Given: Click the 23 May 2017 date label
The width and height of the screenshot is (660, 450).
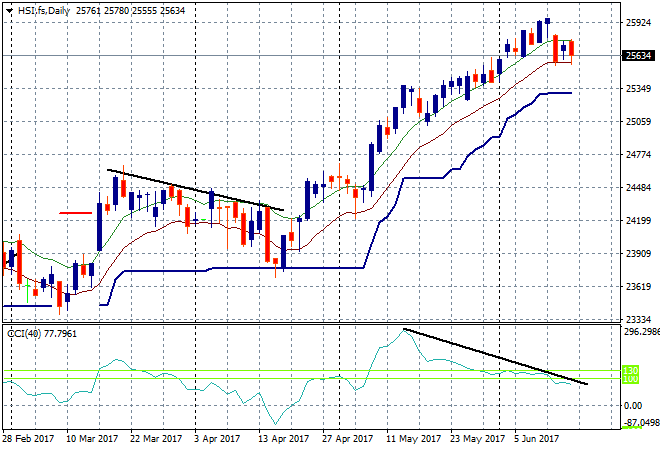Looking at the screenshot, I should (477, 439).
